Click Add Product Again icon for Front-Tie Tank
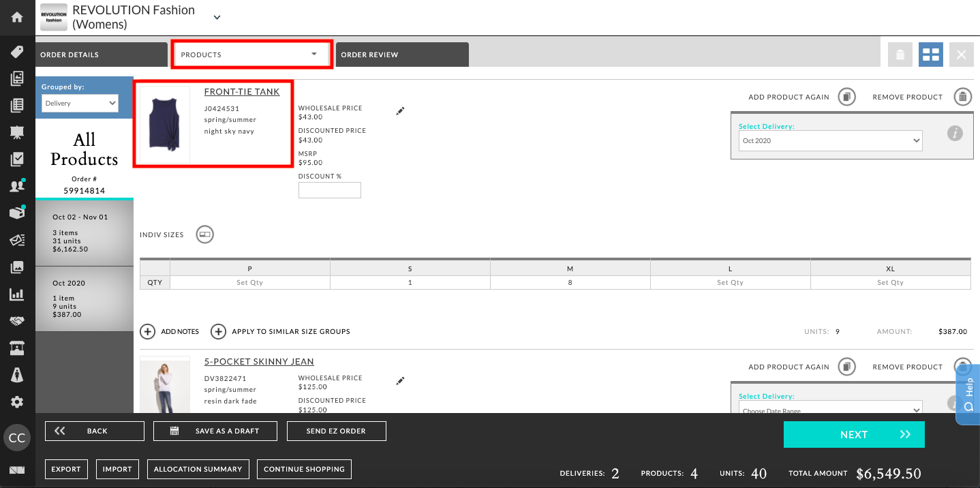 coord(846,97)
